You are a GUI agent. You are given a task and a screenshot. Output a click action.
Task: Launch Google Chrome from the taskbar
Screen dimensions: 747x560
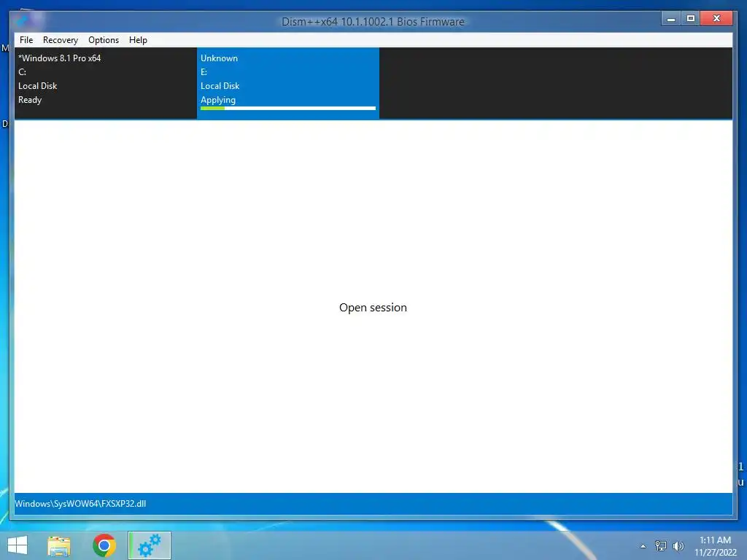pyautogui.click(x=104, y=545)
